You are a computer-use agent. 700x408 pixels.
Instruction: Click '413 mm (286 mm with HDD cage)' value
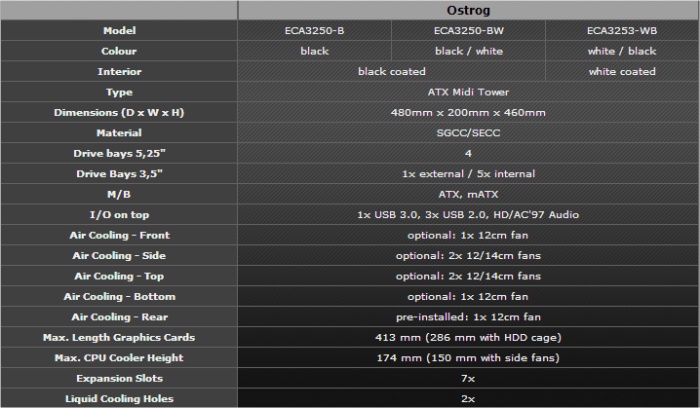tap(468, 337)
